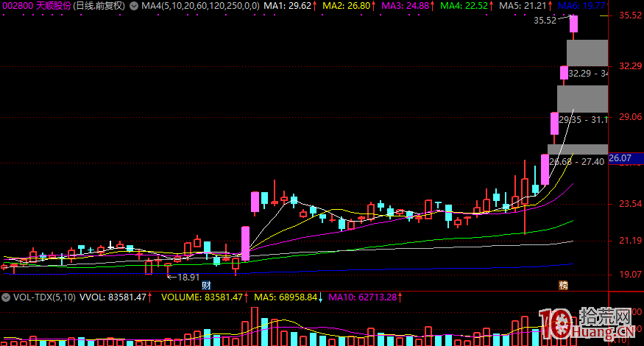Open the MA4 indicator settings circle icon
This screenshot has height=346, width=644.
133,6
